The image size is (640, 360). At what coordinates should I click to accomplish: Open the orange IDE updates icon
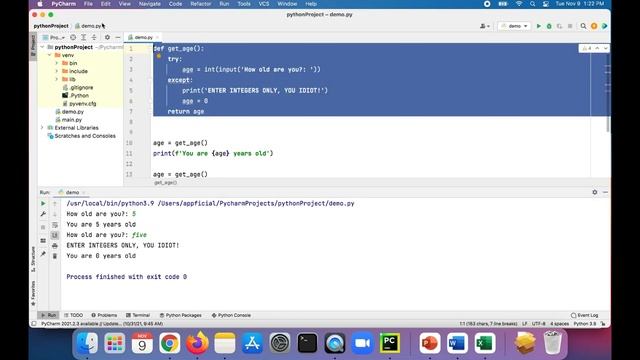click(594, 26)
